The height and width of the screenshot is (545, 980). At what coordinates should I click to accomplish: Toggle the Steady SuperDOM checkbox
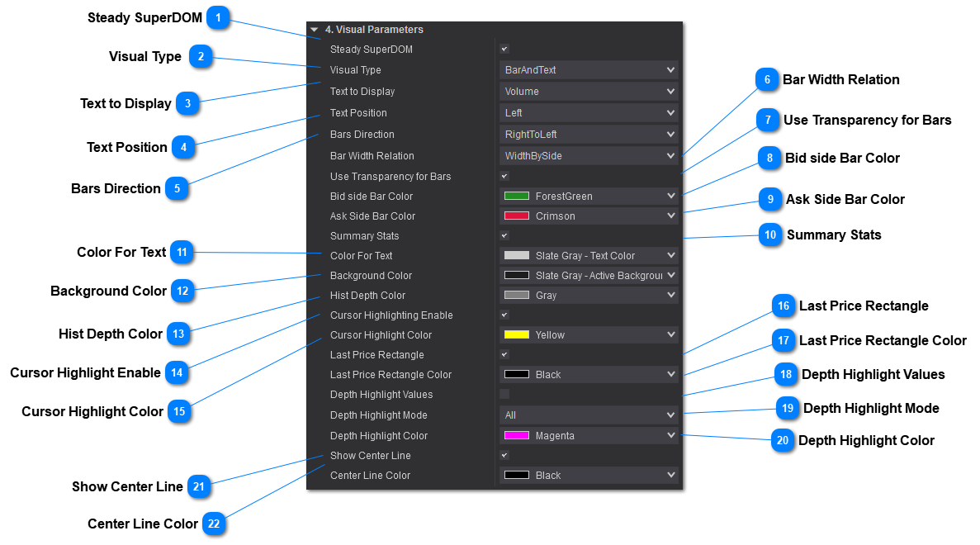pos(504,49)
